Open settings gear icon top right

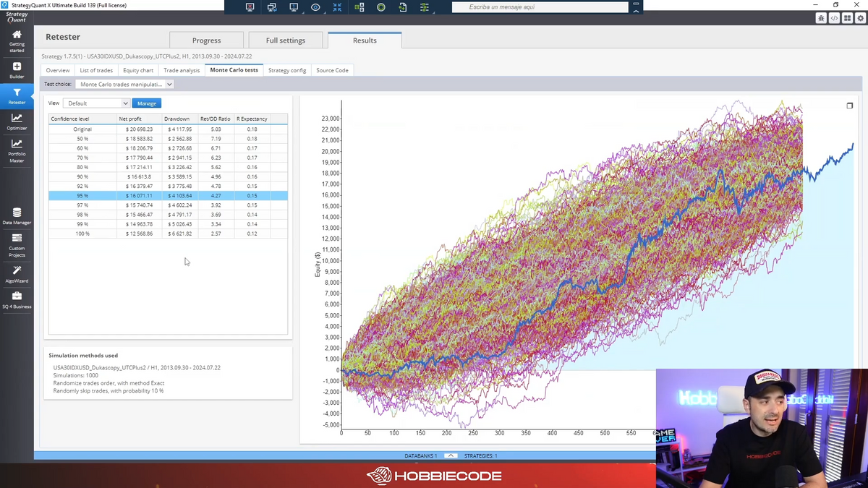860,18
